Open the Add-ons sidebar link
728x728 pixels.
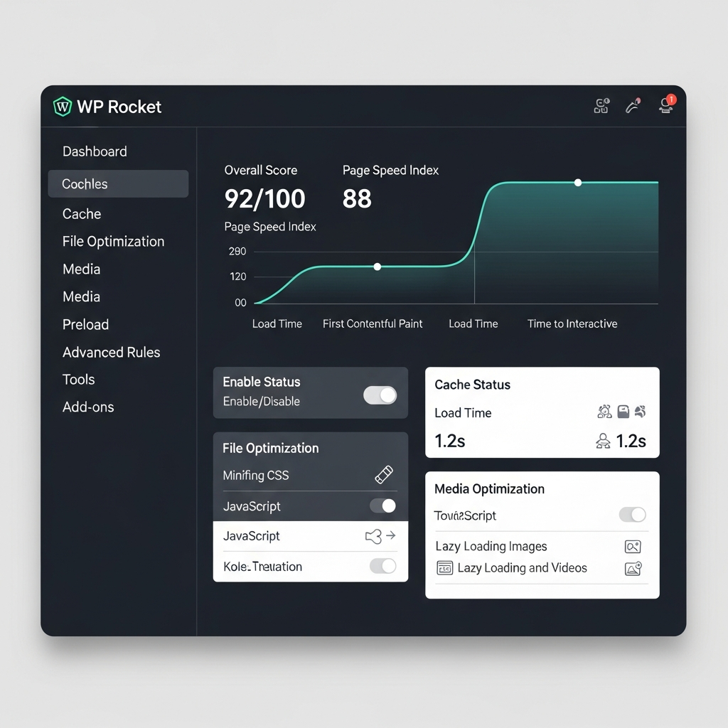(88, 407)
